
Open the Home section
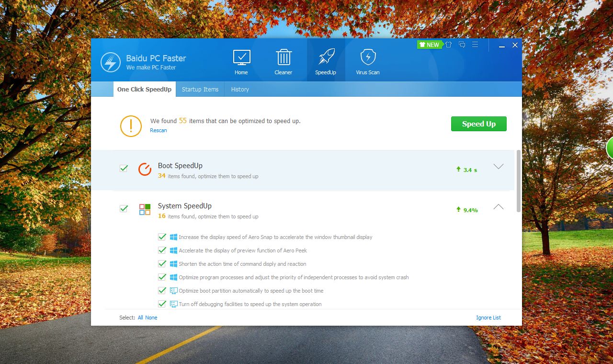click(241, 62)
